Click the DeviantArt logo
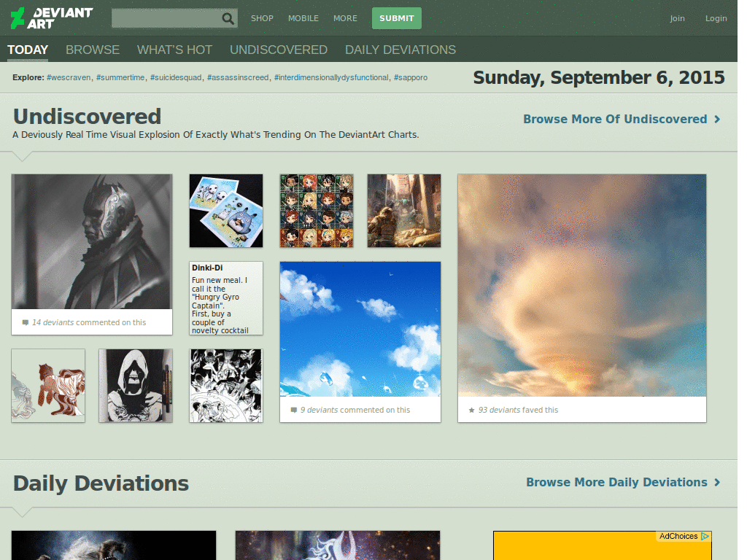The image size is (747, 560). 52,18
